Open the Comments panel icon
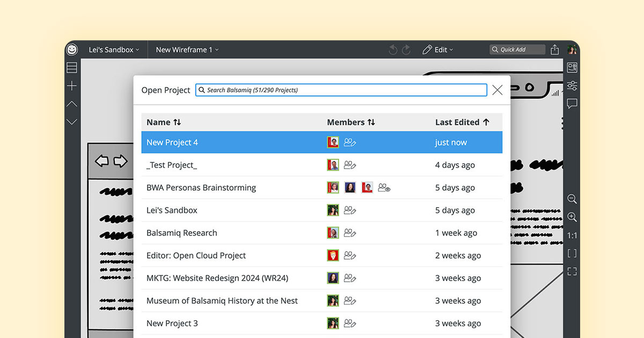 [x=572, y=104]
